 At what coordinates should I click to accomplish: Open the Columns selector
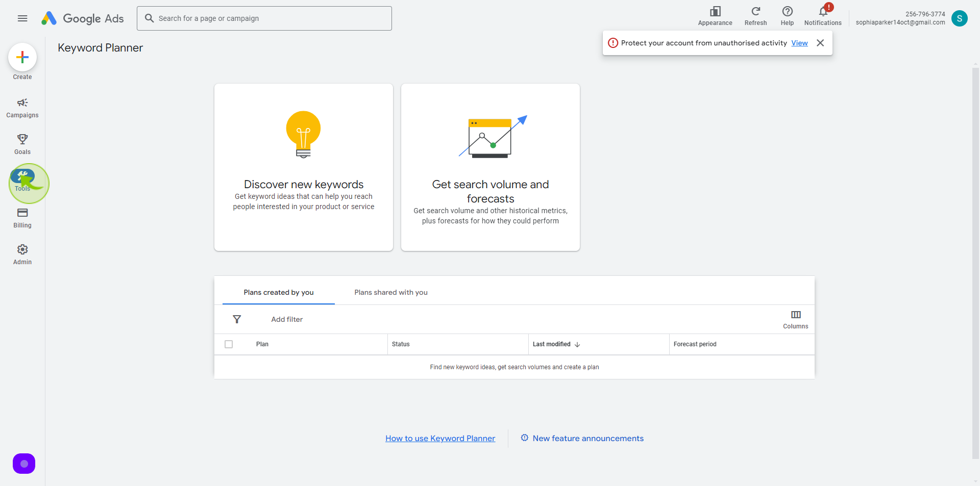[796, 319]
